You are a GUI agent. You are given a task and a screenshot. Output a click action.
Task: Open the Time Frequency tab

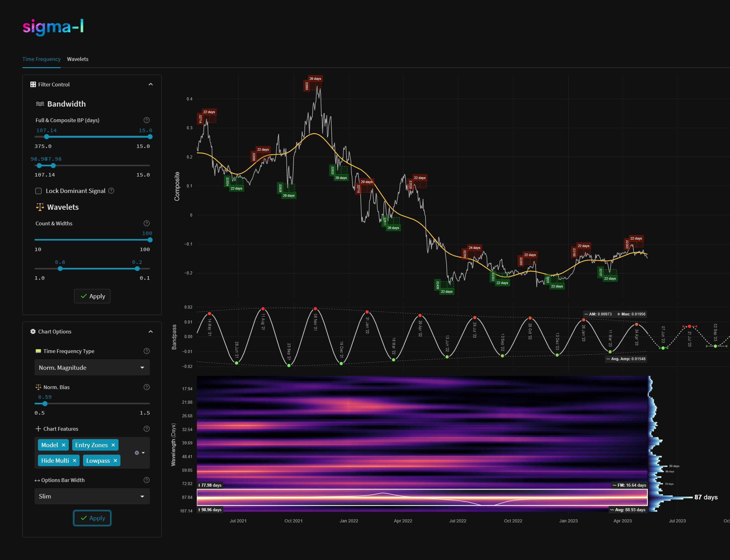tap(41, 59)
